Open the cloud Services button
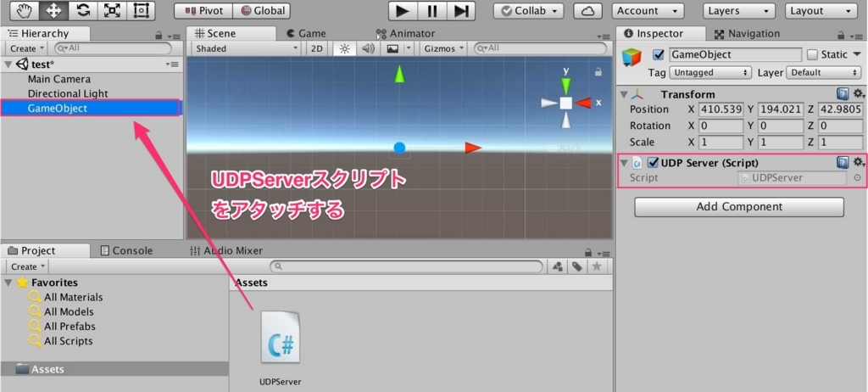 click(x=588, y=11)
